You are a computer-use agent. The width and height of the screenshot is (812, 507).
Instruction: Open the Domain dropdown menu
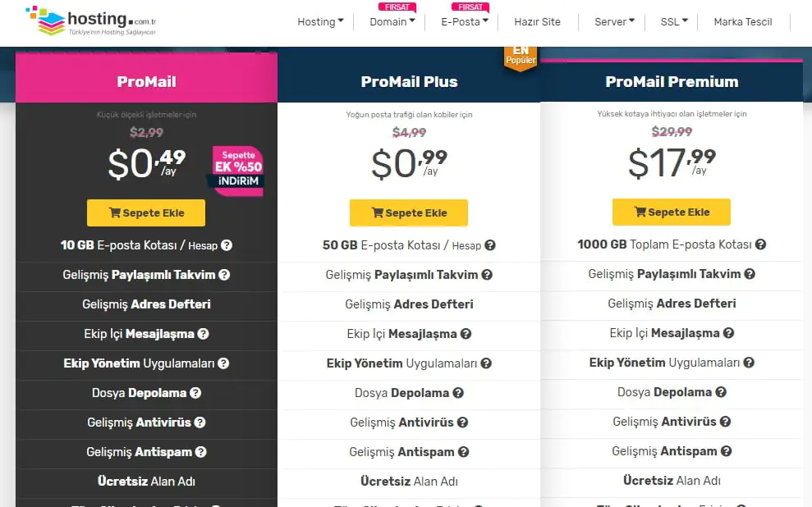click(392, 22)
